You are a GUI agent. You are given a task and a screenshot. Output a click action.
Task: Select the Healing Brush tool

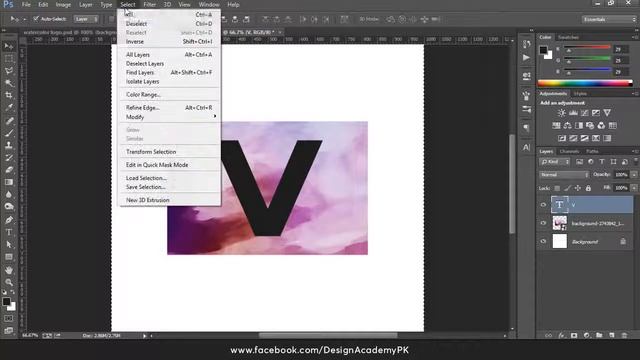[x=9, y=121]
